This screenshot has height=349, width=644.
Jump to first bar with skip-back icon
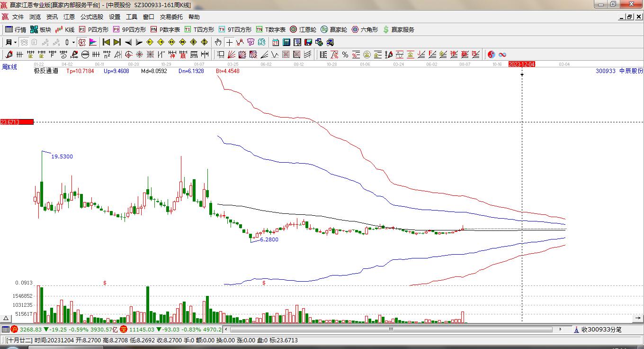pyautogui.click(x=106, y=42)
